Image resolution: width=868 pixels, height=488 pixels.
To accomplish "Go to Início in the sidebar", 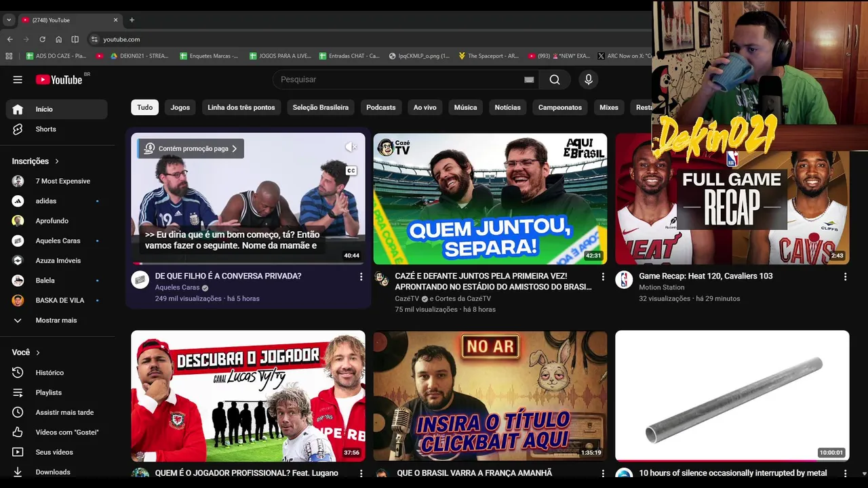I will point(56,109).
